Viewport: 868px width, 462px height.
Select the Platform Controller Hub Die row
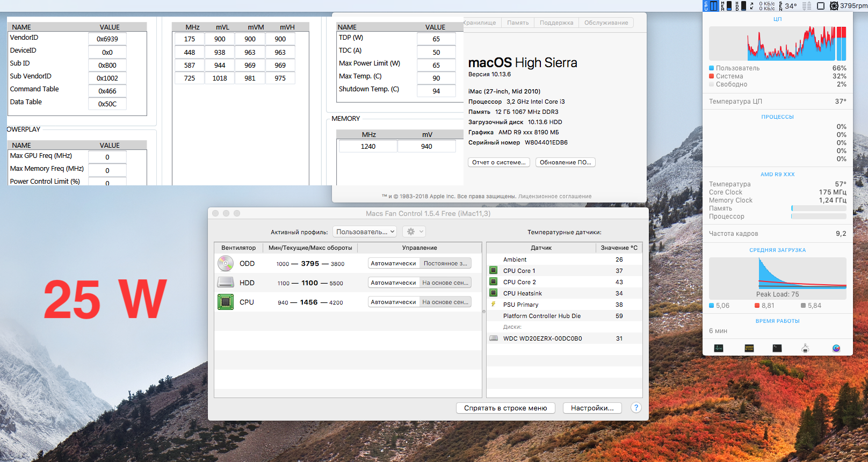tap(564, 316)
